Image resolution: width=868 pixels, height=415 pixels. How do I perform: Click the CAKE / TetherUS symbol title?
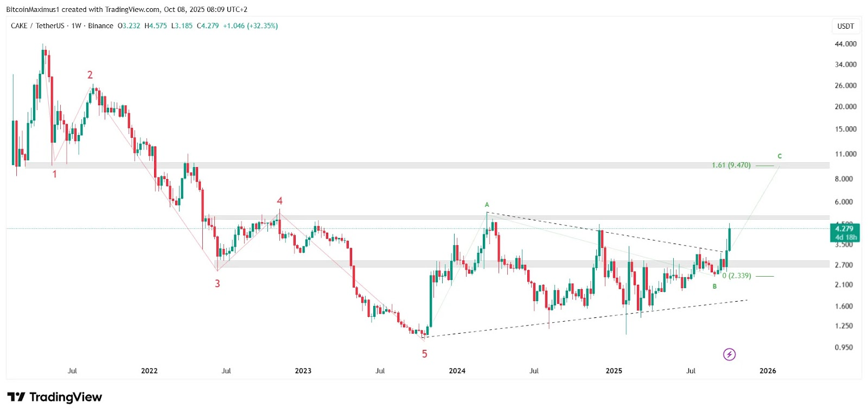tap(37, 26)
